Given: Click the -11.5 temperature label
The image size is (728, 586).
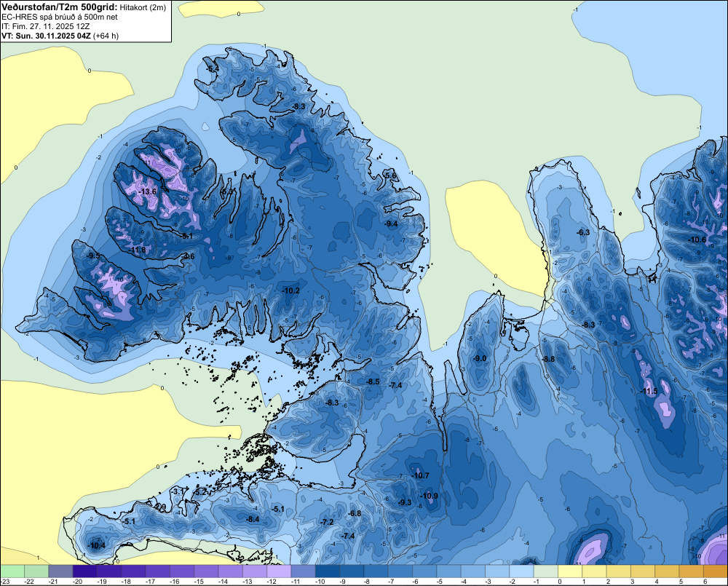Looking at the screenshot, I should (x=649, y=392).
